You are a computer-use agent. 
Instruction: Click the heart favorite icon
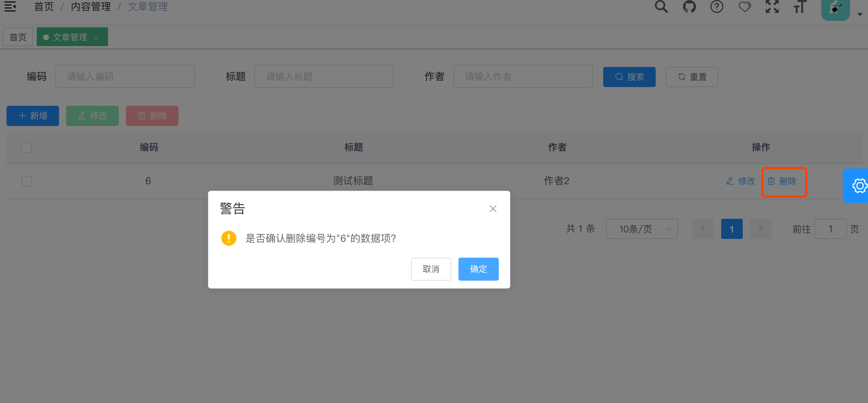[745, 6]
